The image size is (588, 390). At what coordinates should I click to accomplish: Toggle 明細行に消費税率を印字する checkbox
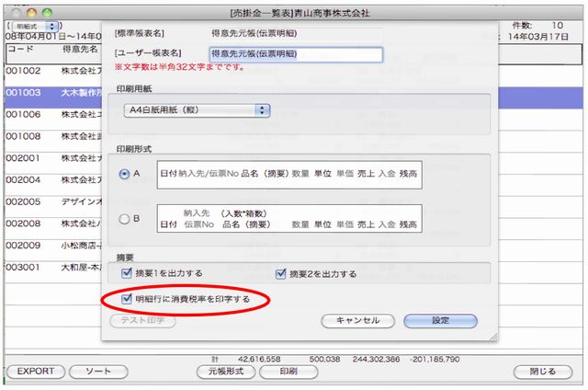[x=127, y=299]
